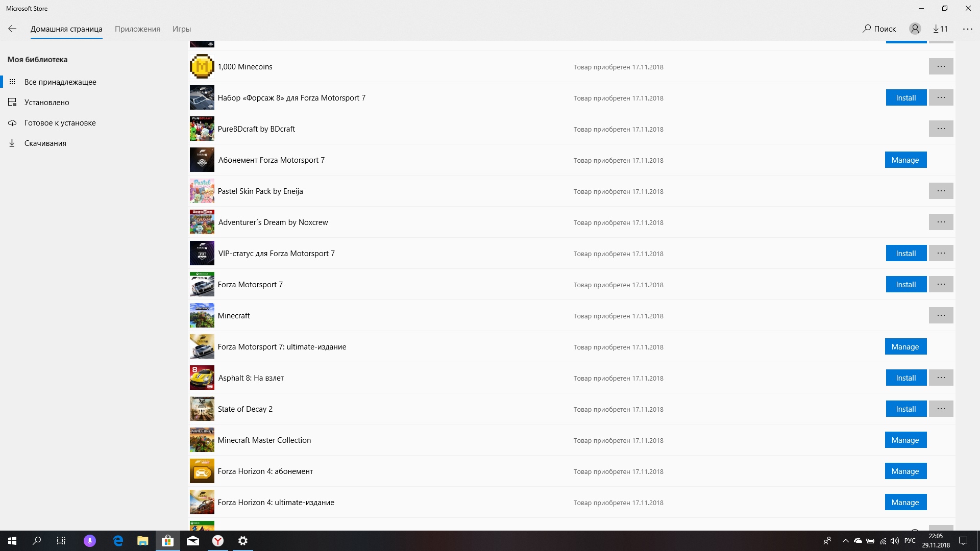The width and height of the screenshot is (980, 551).
Task: Manage Forza Horizon 4: абонемент
Action: (905, 471)
